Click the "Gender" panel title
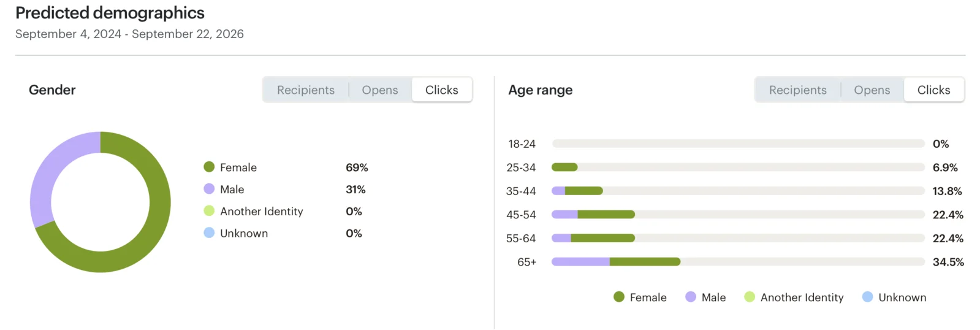This screenshot has height=330, width=980. [52, 90]
